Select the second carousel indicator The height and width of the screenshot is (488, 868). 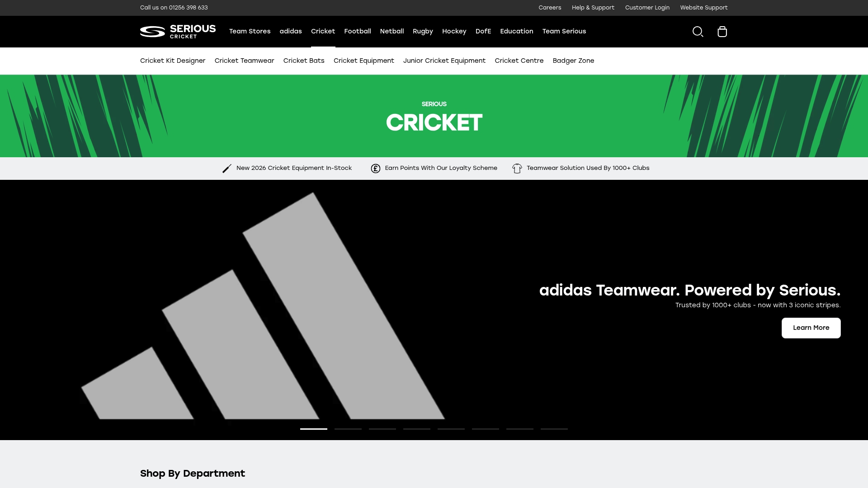coord(348,429)
